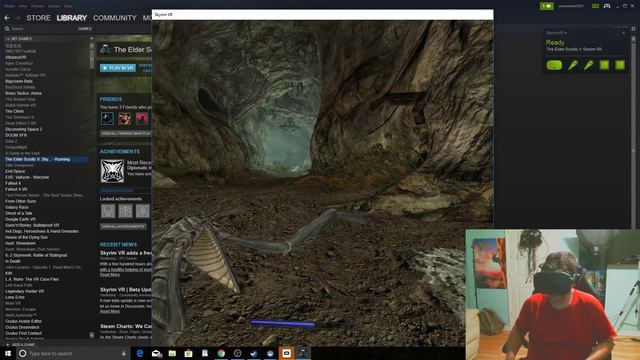Open the 'Skyrim VR adds a fre...' news headline
This screenshot has height=360, width=640.
pos(126,253)
